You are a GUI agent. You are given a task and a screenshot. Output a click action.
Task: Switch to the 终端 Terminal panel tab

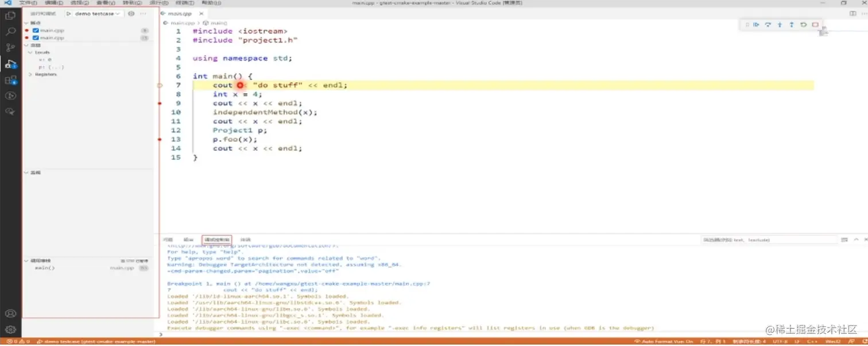pos(245,240)
